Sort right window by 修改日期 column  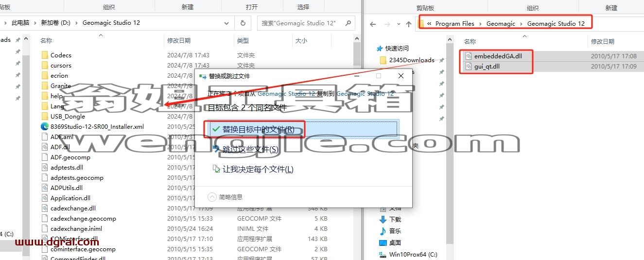pos(603,41)
